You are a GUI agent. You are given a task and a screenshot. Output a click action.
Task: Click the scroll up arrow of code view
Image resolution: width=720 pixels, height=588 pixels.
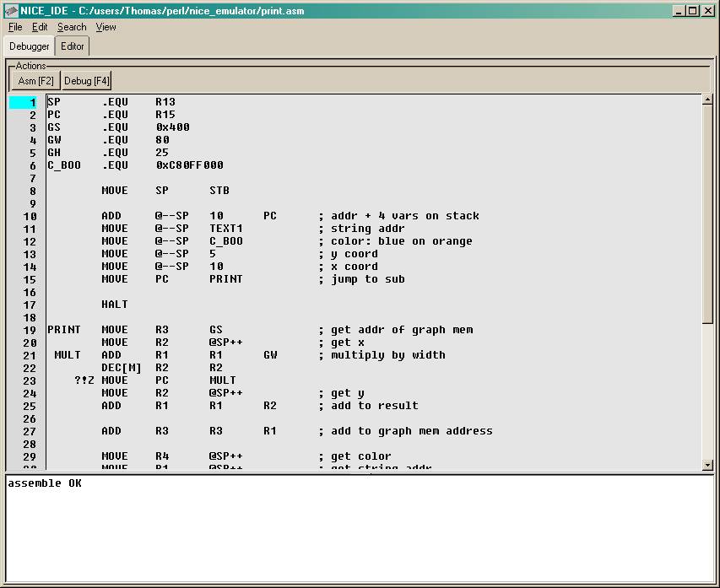click(x=707, y=100)
